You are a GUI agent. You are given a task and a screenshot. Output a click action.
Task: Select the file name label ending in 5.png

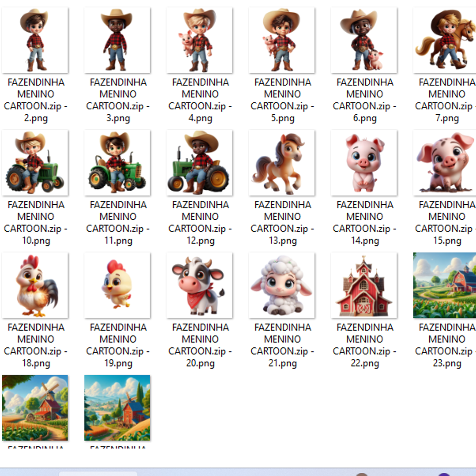pos(282,100)
